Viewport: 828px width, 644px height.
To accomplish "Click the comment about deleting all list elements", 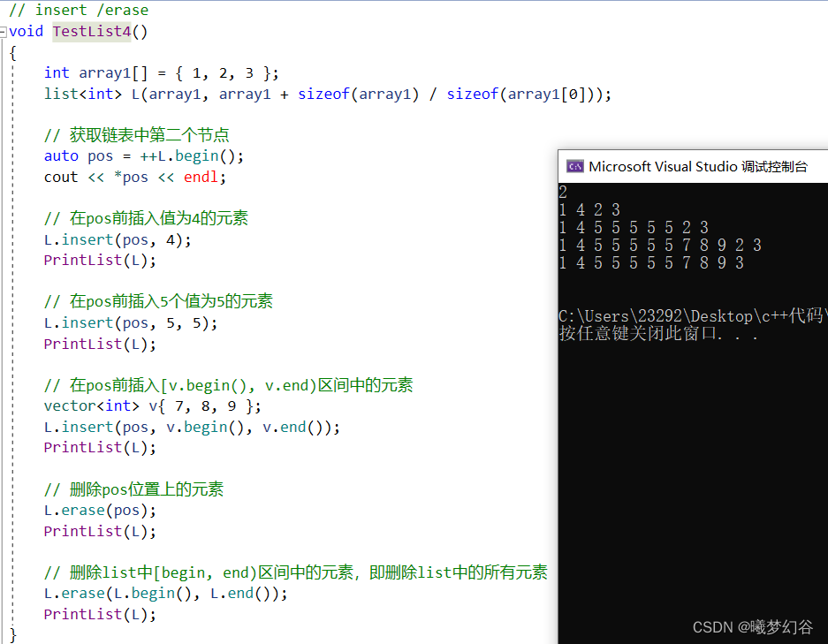I will click(296, 572).
